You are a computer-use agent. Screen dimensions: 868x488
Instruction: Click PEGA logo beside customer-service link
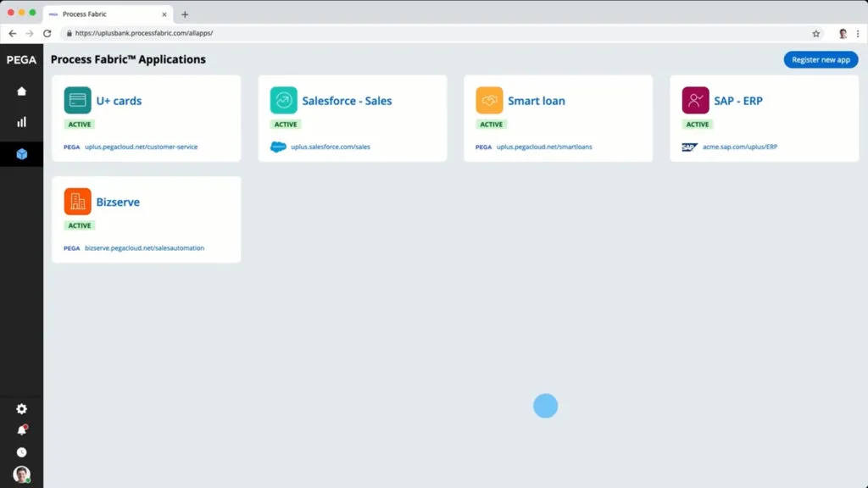pyautogui.click(x=71, y=147)
